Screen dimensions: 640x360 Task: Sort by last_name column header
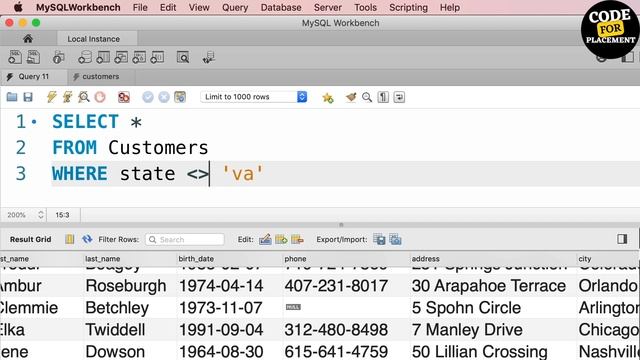pyautogui.click(x=129, y=259)
